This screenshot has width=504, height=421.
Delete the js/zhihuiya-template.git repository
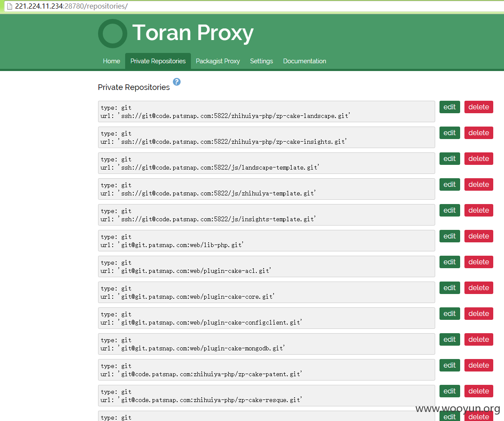(x=479, y=184)
